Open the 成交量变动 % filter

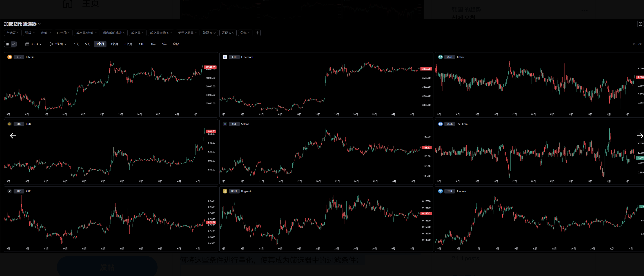click(161, 33)
